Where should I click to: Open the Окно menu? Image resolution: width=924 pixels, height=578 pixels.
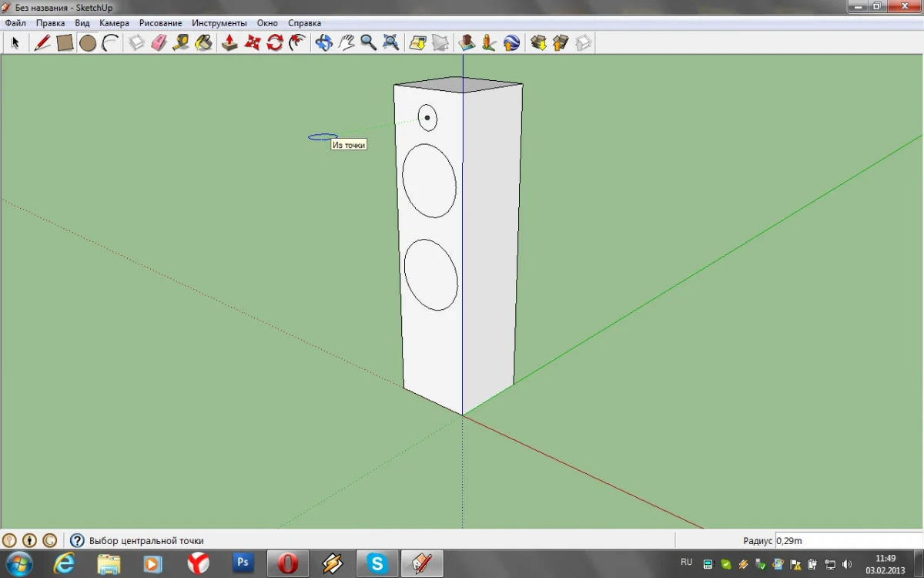click(267, 23)
